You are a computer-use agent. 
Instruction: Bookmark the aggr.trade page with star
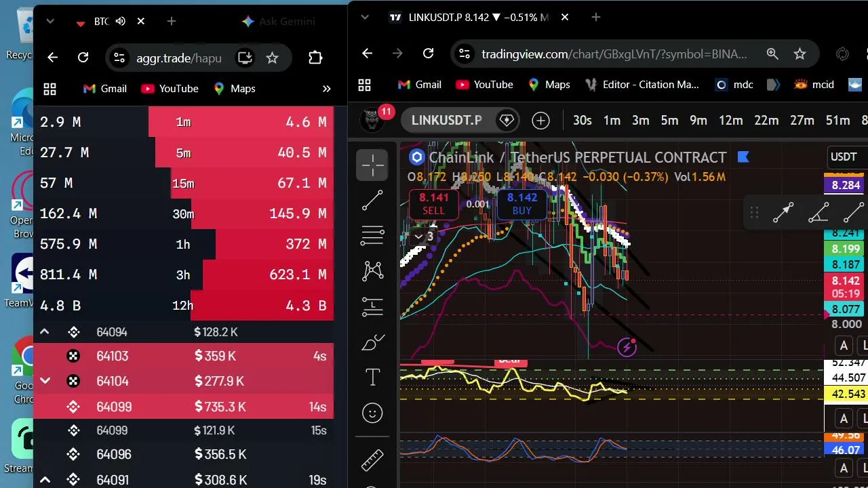(x=272, y=58)
